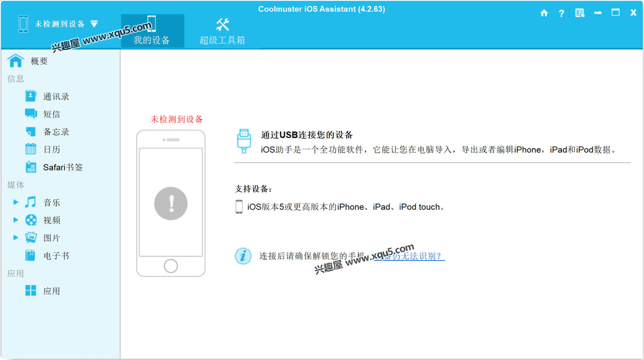Click the 信息 section header

pos(16,79)
